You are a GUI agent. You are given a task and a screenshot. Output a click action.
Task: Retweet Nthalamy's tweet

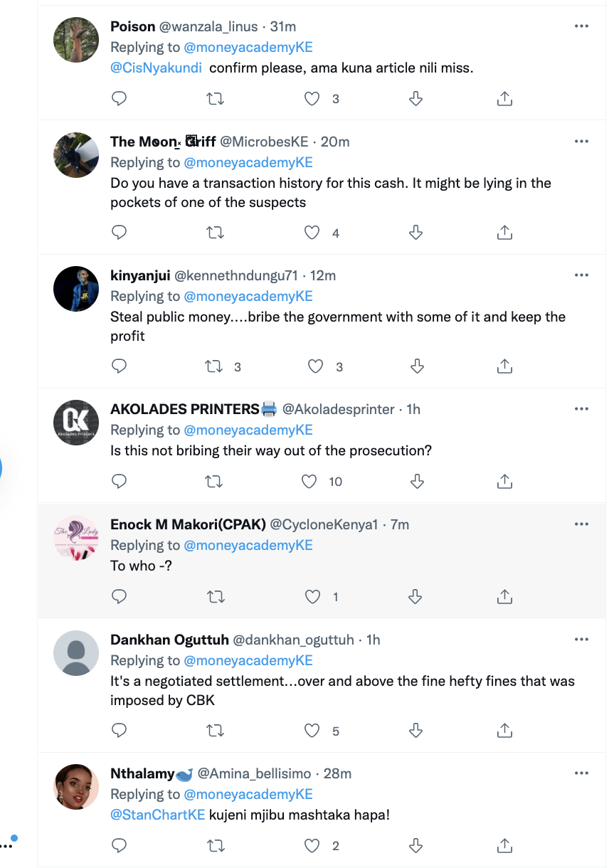[x=214, y=845]
